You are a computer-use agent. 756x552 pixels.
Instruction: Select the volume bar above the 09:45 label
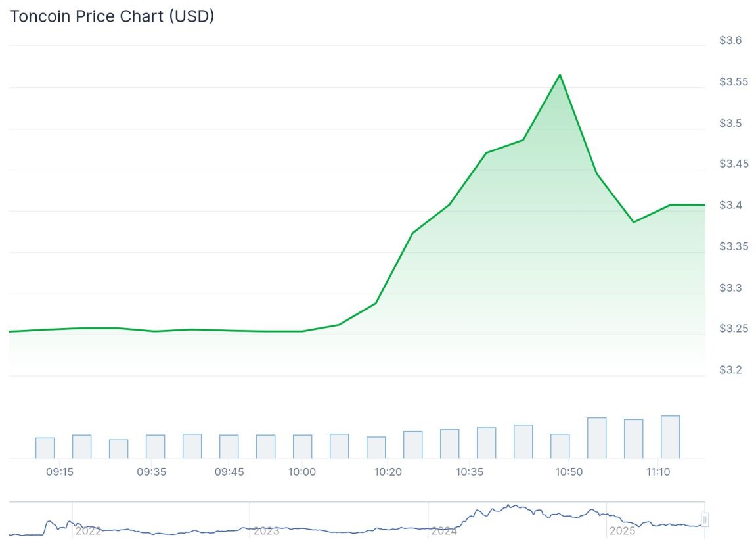pos(229,446)
